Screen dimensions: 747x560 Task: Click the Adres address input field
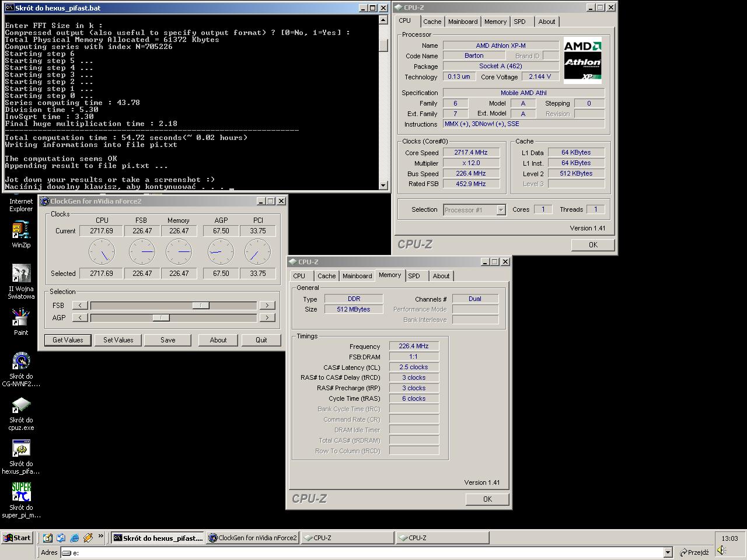[362, 552]
